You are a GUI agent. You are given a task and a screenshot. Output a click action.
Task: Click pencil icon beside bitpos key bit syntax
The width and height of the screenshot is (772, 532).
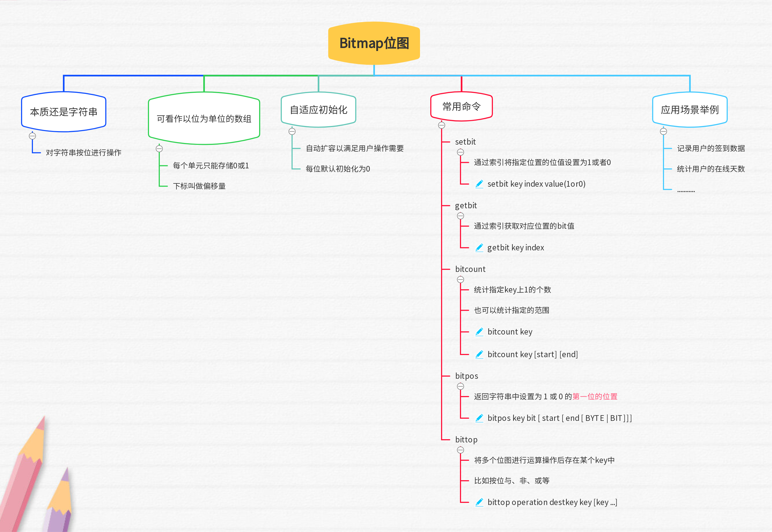(x=479, y=418)
